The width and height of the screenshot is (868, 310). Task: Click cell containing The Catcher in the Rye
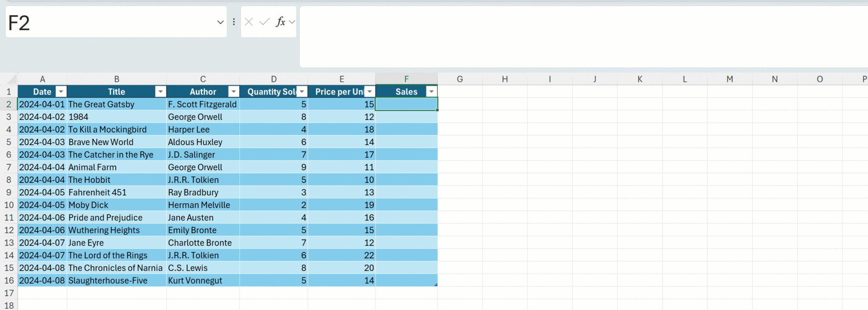click(x=117, y=155)
